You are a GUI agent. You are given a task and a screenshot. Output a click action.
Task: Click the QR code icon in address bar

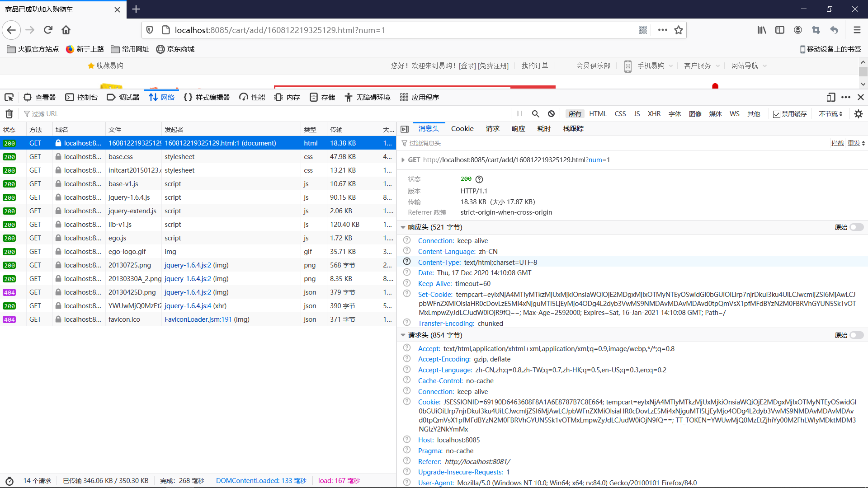642,30
